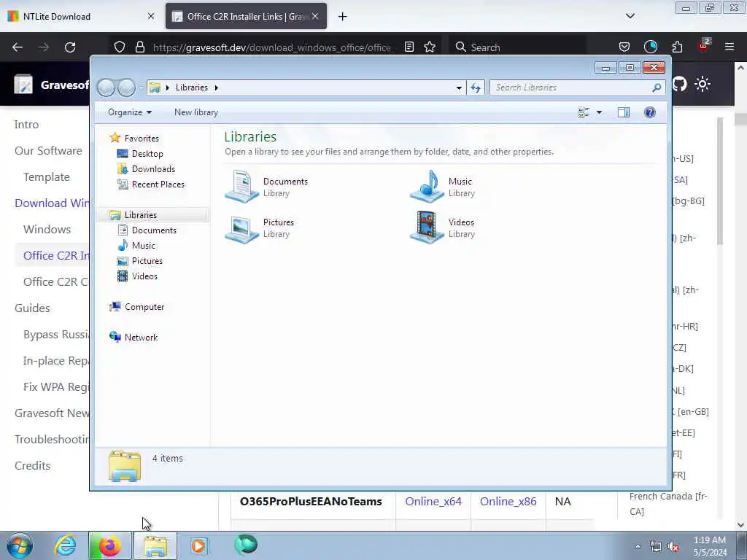This screenshot has width=747, height=560.
Task: Select Favorites in navigation pane
Action: click(134, 138)
